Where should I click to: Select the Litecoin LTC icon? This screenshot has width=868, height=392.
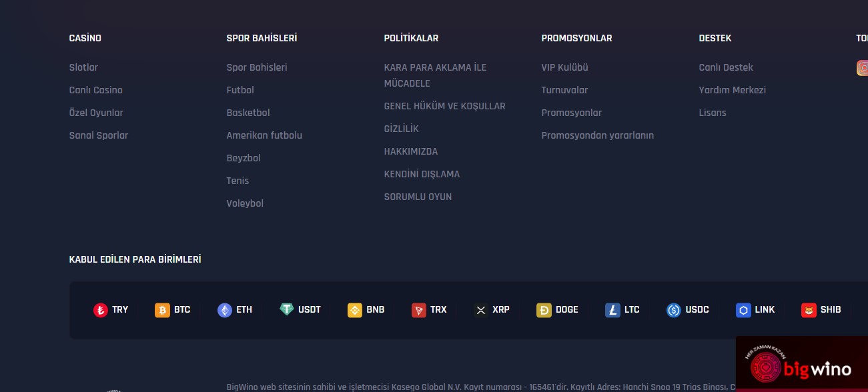point(612,310)
